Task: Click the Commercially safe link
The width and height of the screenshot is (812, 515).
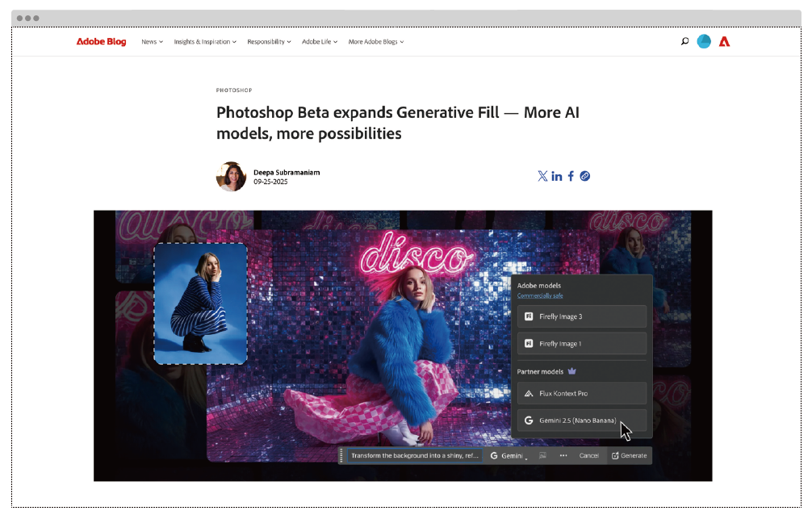Action: [x=540, y=295]
